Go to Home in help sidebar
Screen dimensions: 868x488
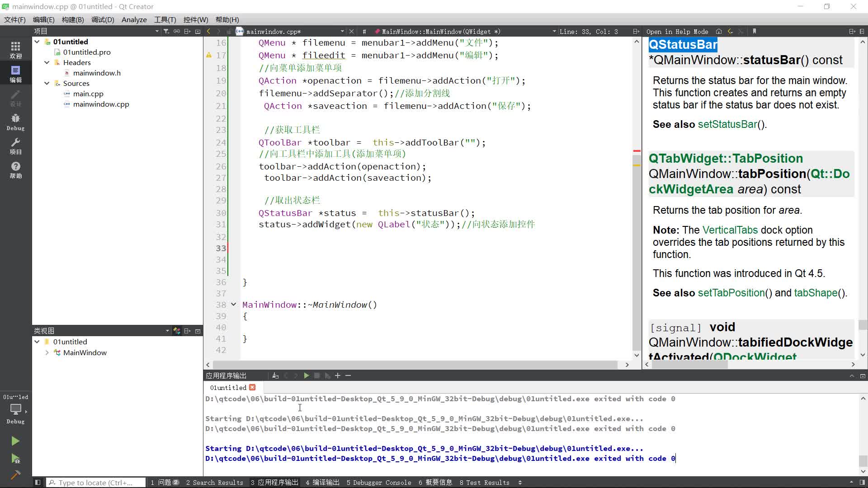click(x=719, y=31)
